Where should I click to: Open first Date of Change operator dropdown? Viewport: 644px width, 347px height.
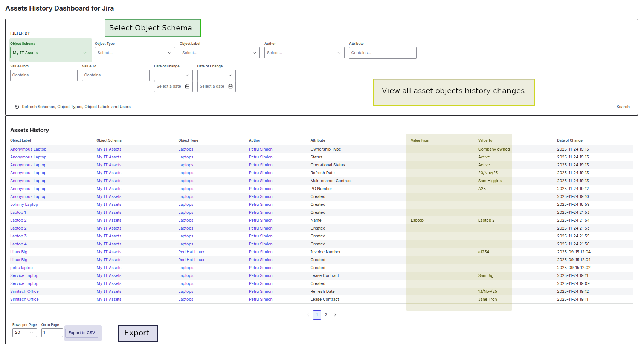pos(173,75)
